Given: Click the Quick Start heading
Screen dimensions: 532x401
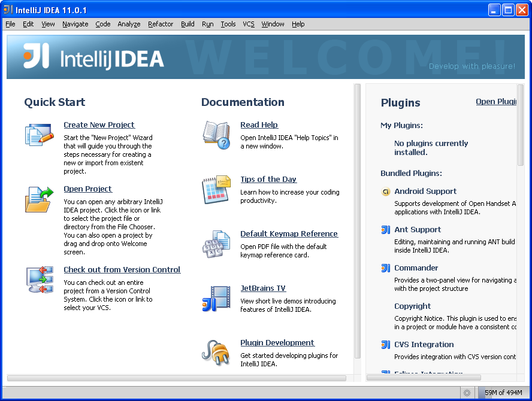Looking at the screenshot, I should [55, 102].
